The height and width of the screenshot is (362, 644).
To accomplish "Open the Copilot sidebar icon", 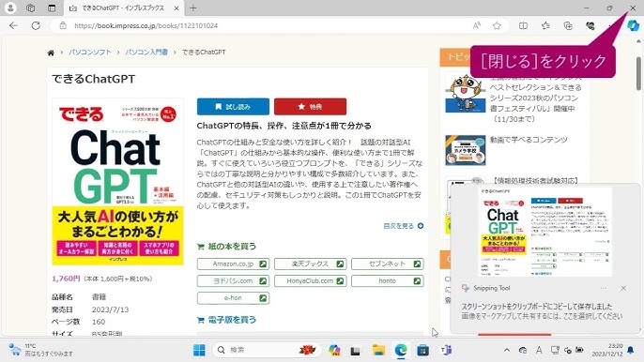I will pos(633,25).
